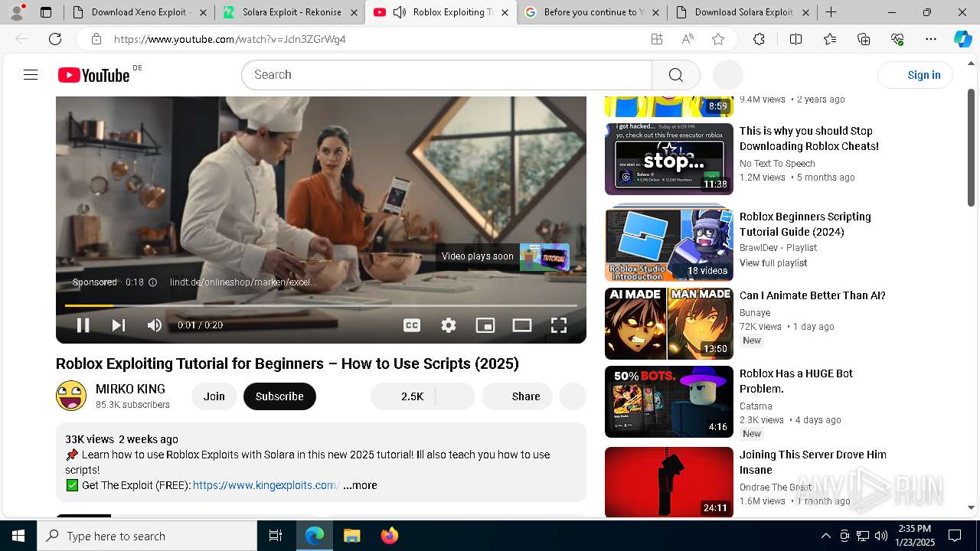Screen dimensions: 980x551
Task: Open Edge split screen button
Action: [795, 39]
